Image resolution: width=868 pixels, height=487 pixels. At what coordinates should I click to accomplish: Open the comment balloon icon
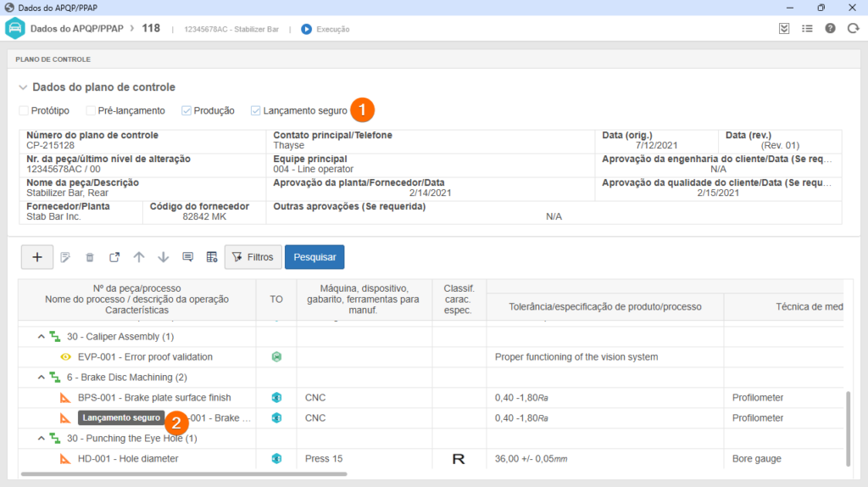pyautogui.click(x=188, y=257)
